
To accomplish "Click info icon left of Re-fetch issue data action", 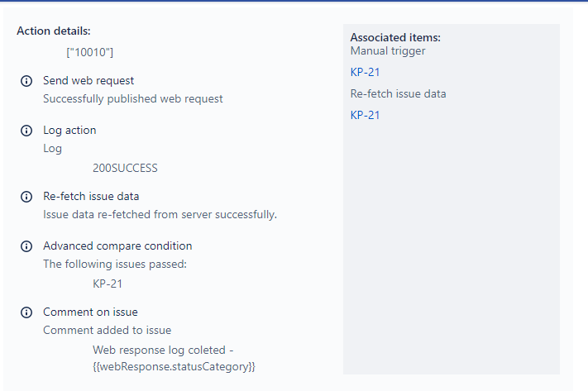I will tap(26, 197).
